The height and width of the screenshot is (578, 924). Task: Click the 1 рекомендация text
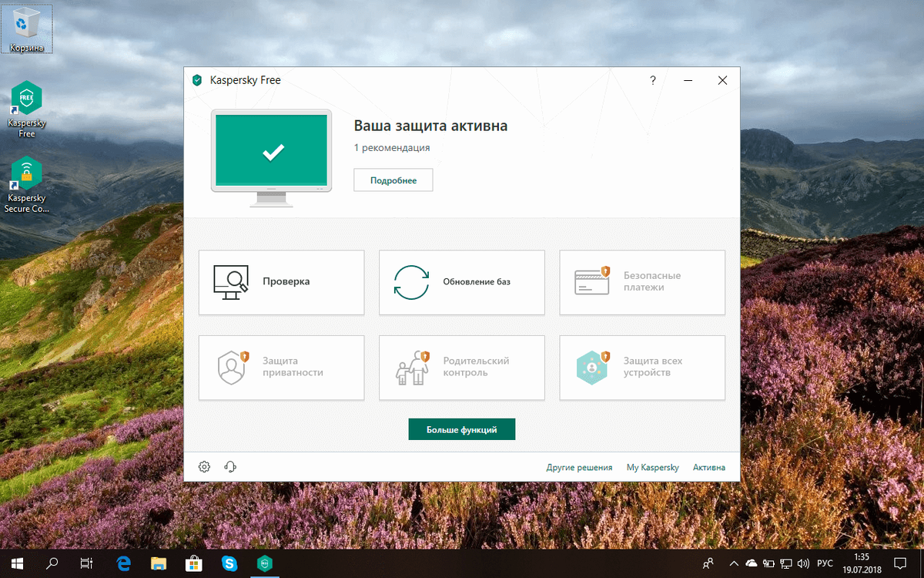tap(392, 147)
